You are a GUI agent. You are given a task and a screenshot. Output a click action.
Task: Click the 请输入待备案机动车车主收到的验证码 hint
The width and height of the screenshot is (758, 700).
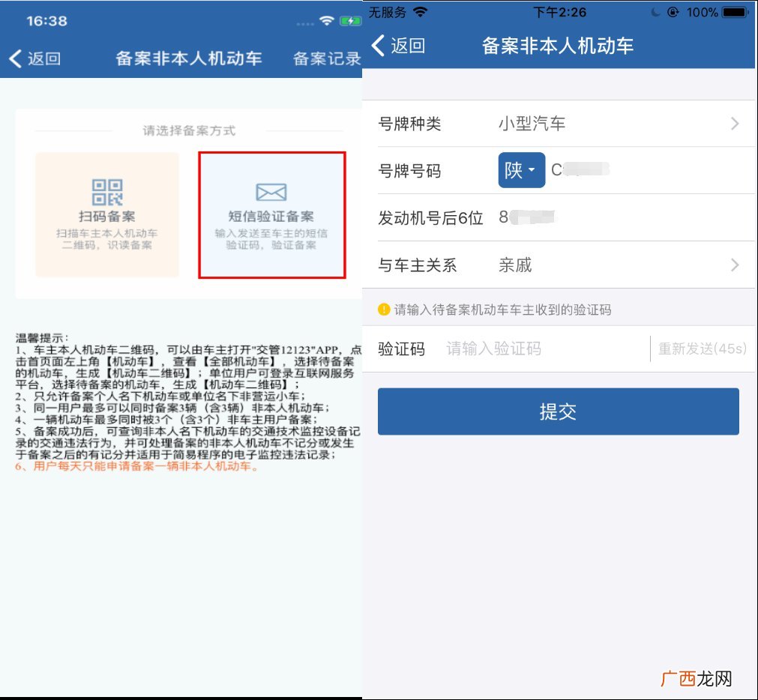pos(503,310)
